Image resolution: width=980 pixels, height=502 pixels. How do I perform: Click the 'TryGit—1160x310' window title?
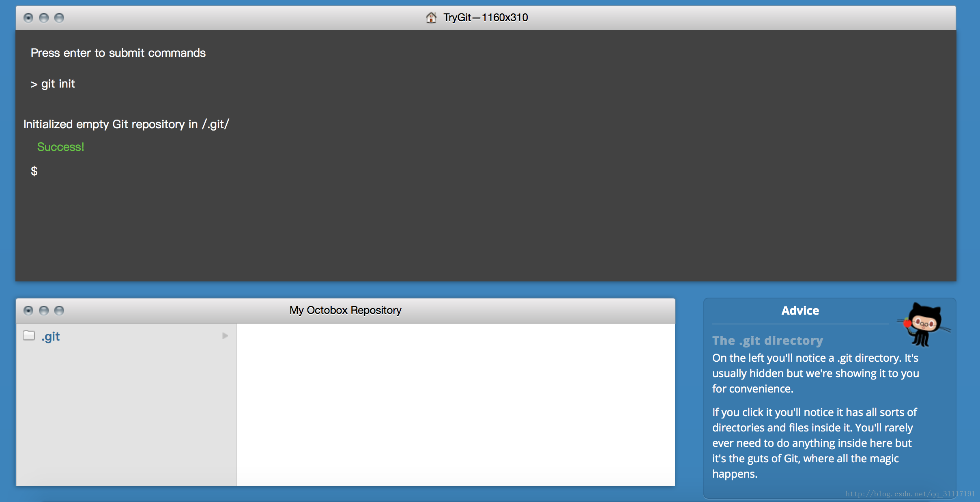(x=486, y=17)
